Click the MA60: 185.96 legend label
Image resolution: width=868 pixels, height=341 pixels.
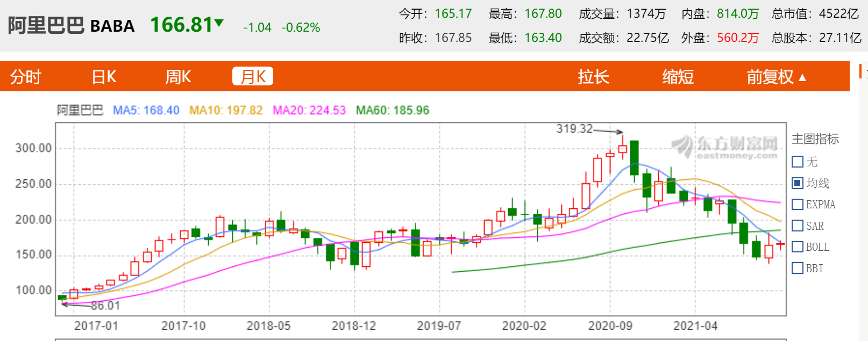click(x=393, y=110)
